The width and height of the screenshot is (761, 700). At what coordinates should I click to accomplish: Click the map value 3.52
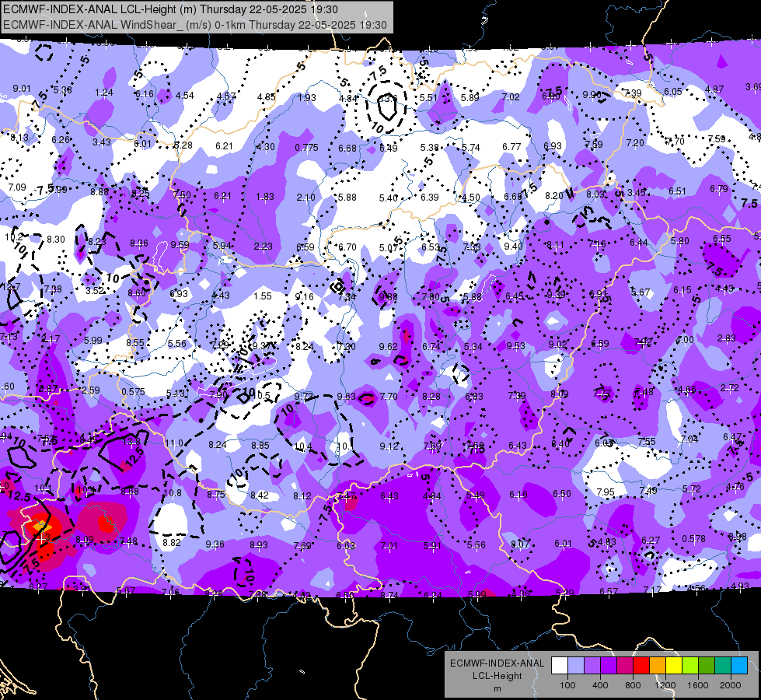[95, 290]
